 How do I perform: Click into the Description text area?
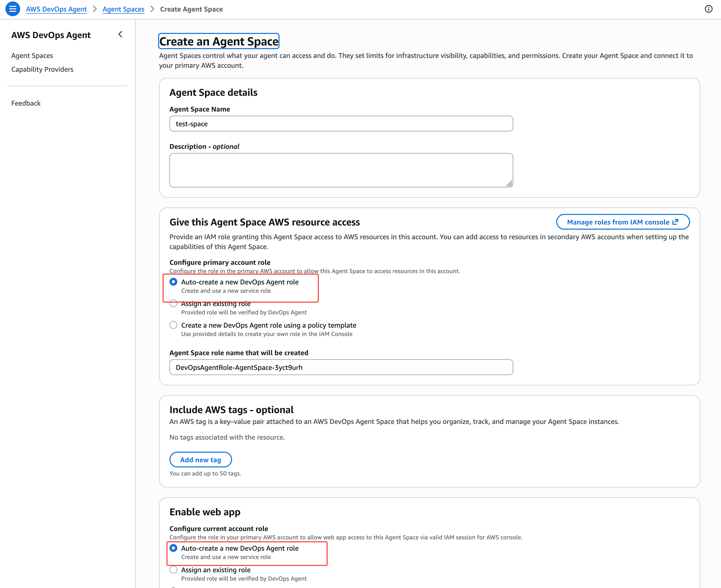coord(341,170)
